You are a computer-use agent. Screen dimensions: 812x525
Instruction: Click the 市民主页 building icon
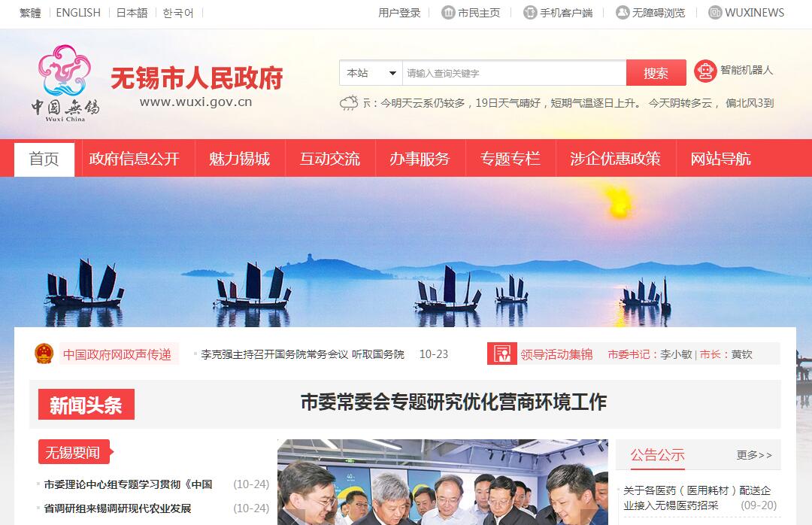point(448,13)
